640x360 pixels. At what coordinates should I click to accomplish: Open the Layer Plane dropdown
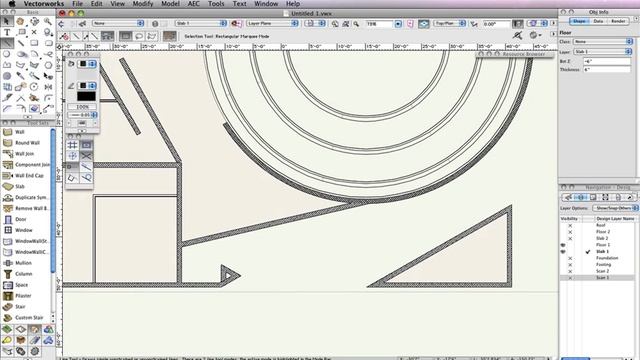[272, 23]
